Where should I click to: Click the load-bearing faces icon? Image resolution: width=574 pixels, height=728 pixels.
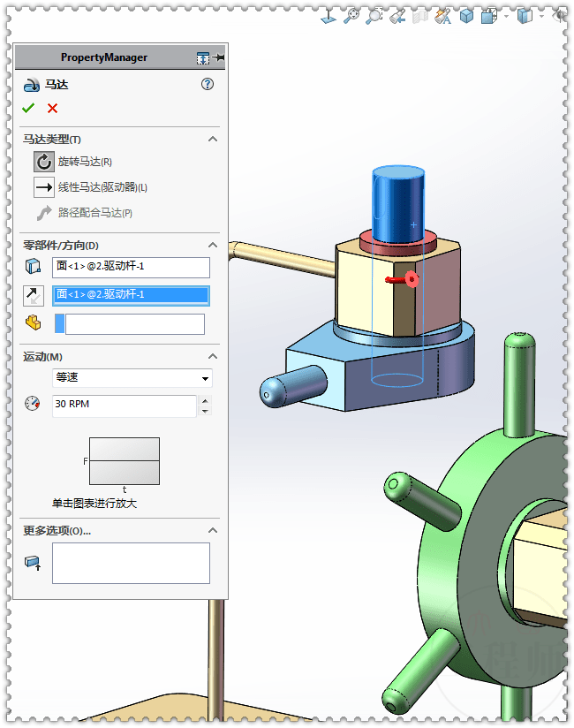tap(33, 563)
